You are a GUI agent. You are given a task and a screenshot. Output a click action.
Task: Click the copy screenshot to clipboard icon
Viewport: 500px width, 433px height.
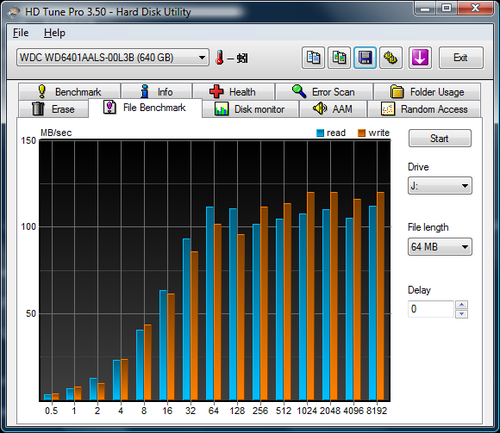tap(339, 58)
